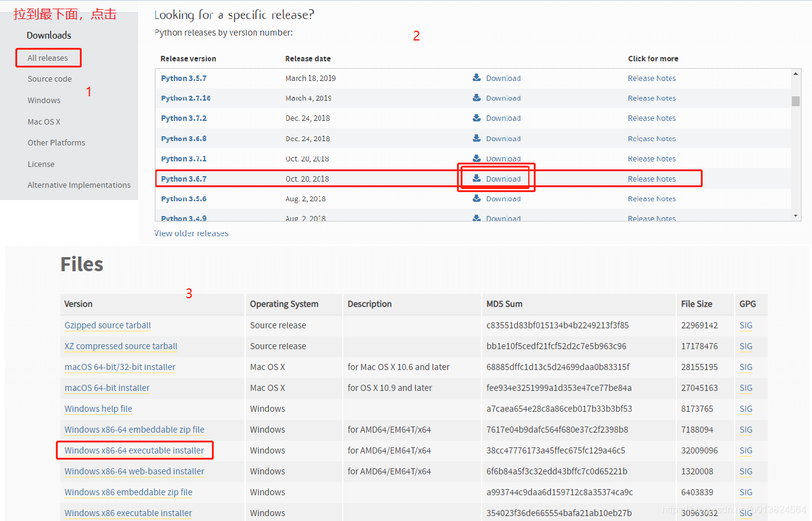812x521 pixels.
Task: Click Download text for Python 3.6.7
Action: (x=503, y=179)
